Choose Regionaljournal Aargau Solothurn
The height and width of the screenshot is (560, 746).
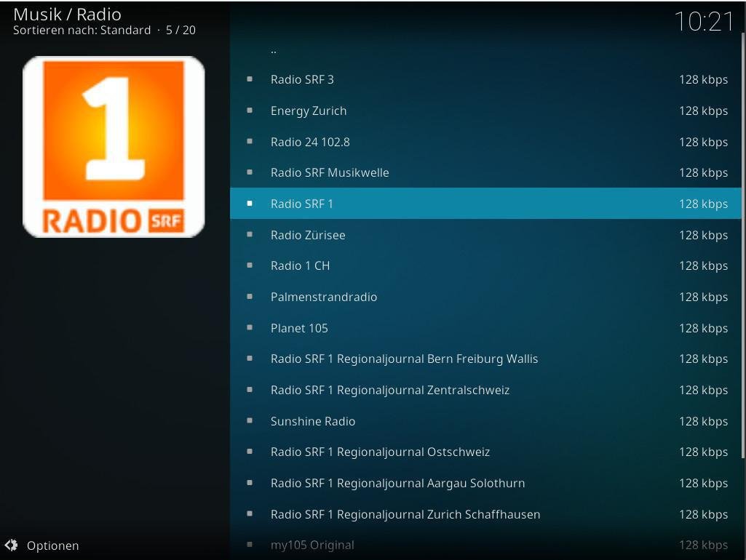485,484
